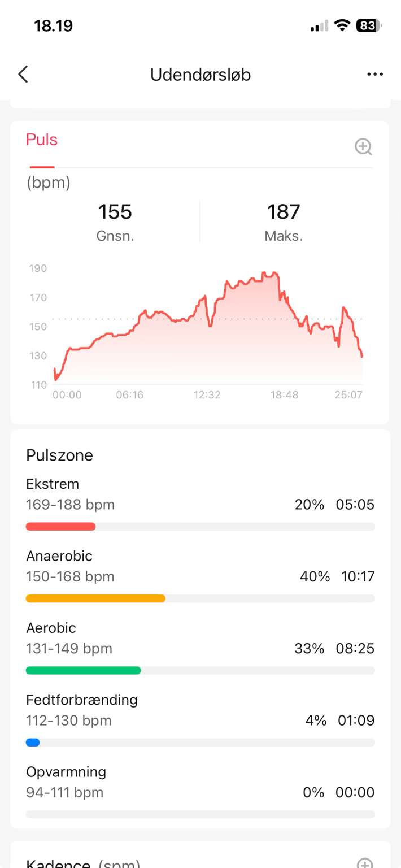
Task: Tap the cellular signal bars icon
Action: [x=319, y=26]
